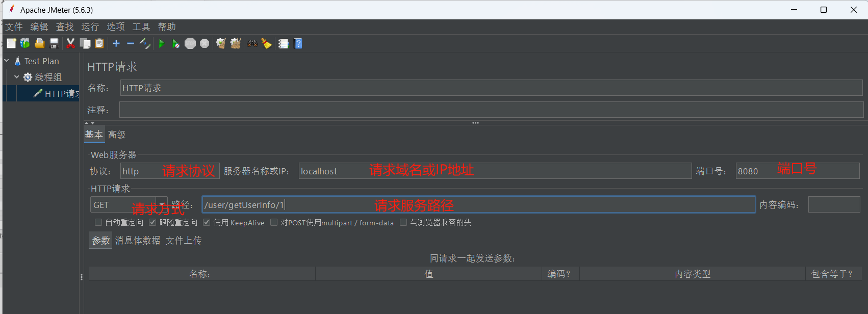Click the 包含等于? column header
Screen dimensions: 868x314
coord(833,274)
